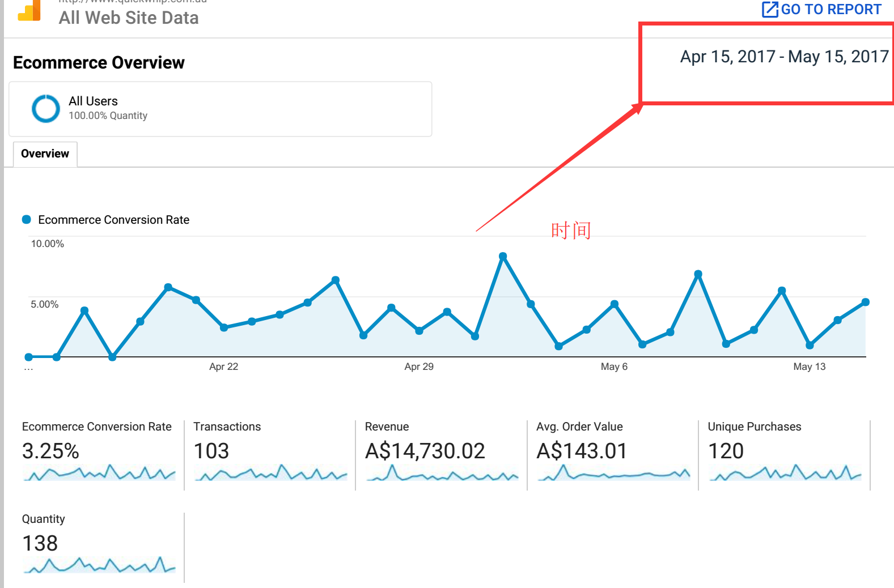Click the All Web Site Data title
The height and width of the screenshot is (588, 894).
(x=129, y=18)
